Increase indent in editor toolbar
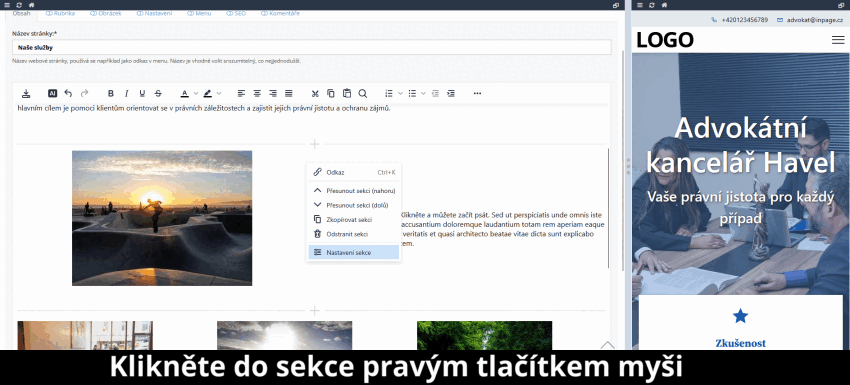 [450, 93]
